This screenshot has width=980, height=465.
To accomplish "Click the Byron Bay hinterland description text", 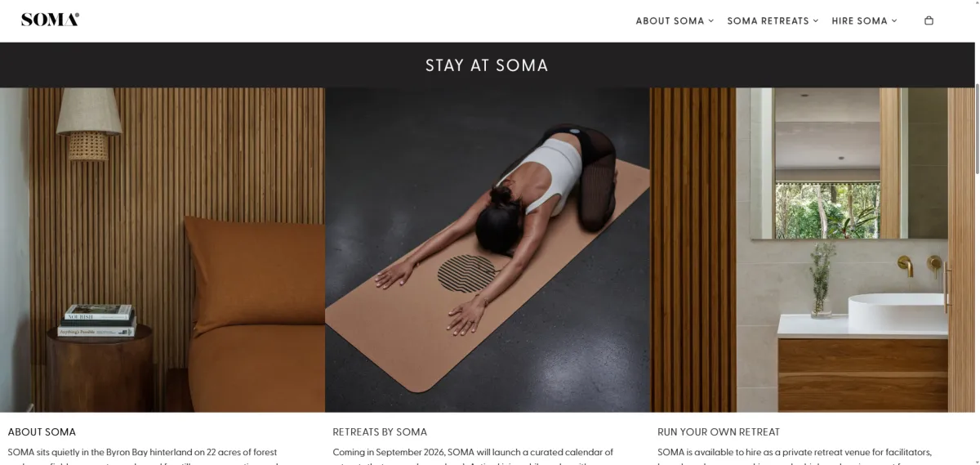I will (x=143, y=456).
